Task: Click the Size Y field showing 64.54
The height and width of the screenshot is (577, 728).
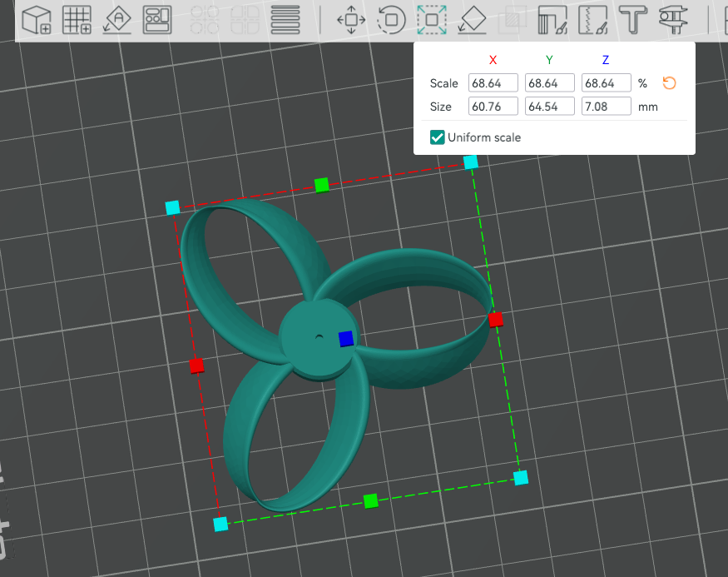Action: click(x=550, y=107)
